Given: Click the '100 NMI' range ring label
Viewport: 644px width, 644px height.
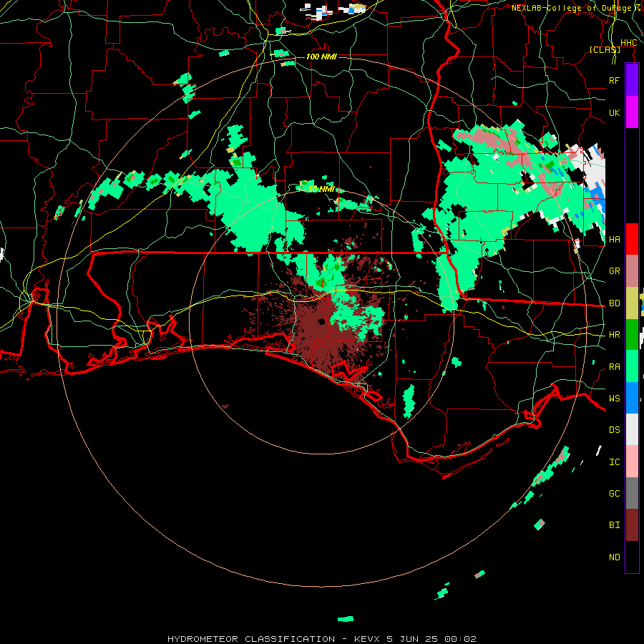Looking at the screenshot, I should point(321,57).
